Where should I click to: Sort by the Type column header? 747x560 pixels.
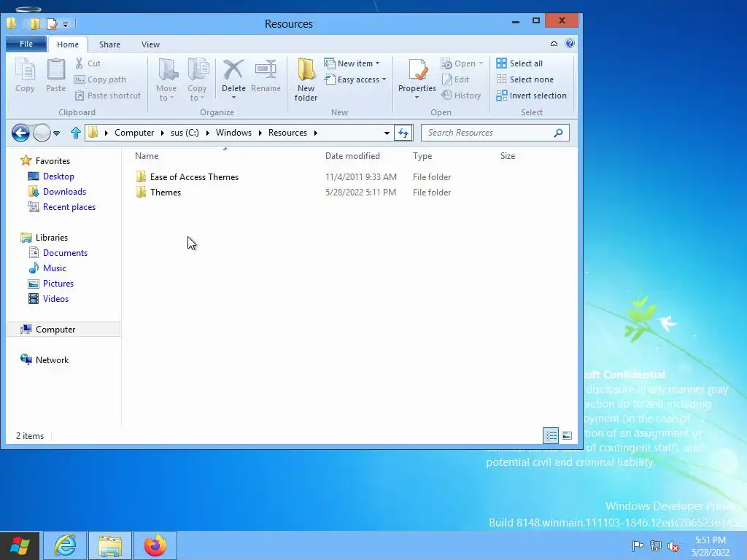click(422, 156)
